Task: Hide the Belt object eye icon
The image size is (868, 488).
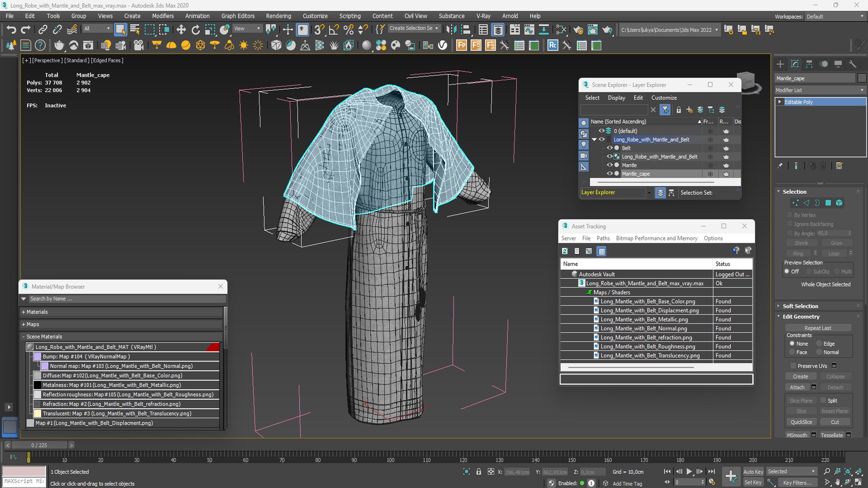Action: click(609, 148)
